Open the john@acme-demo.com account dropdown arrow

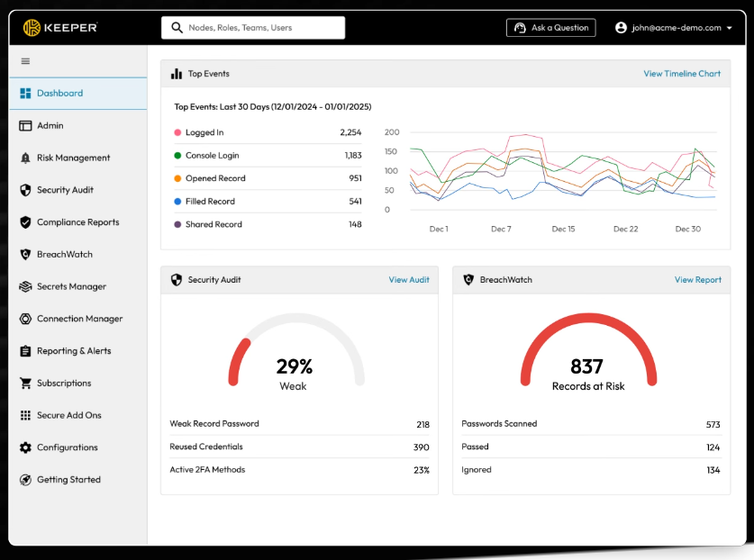point(730,28)
